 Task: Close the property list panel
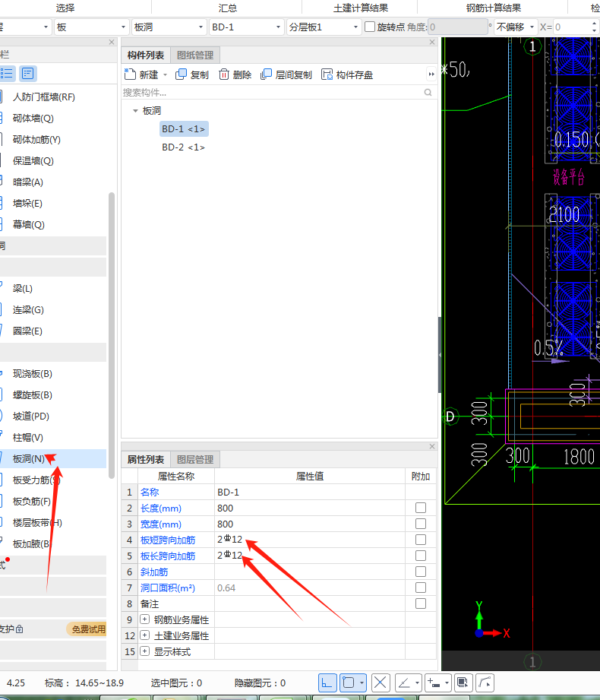coord(432,446)
